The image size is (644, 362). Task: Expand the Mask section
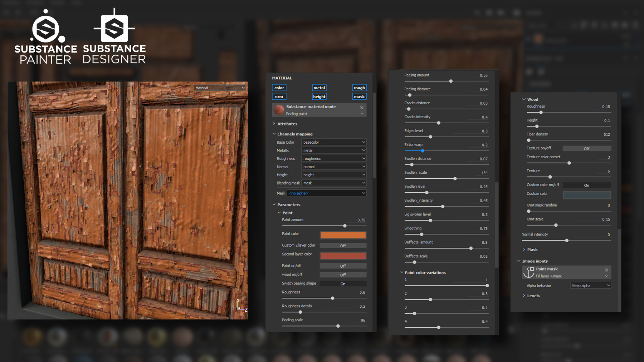pos(524,249)
